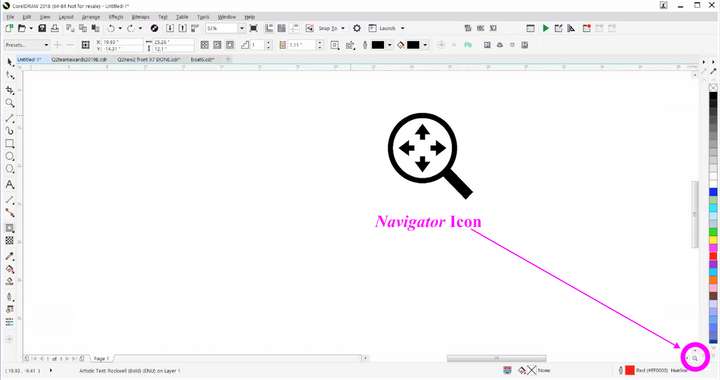
Task: Open the Layout menu
Action: point(66,17)
